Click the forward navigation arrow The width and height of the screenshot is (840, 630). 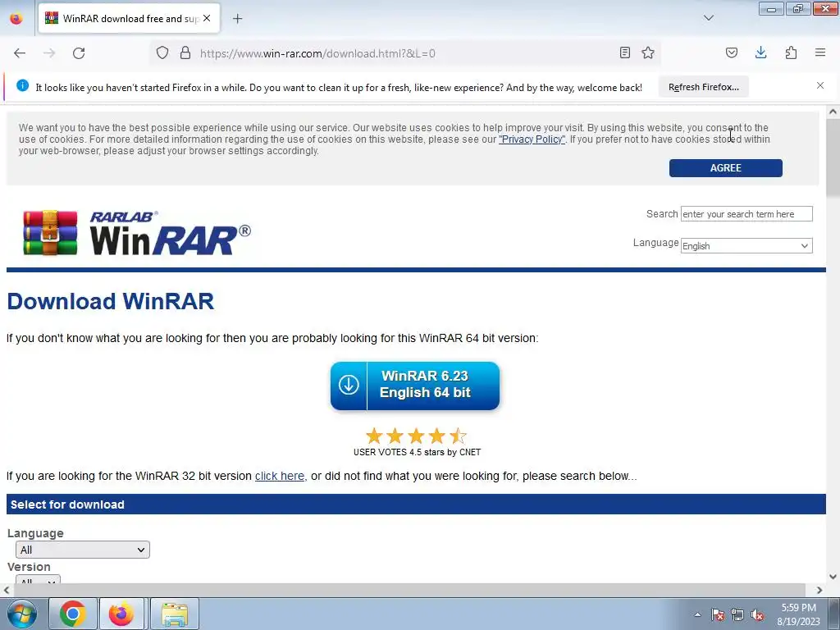tap(49, 53)
